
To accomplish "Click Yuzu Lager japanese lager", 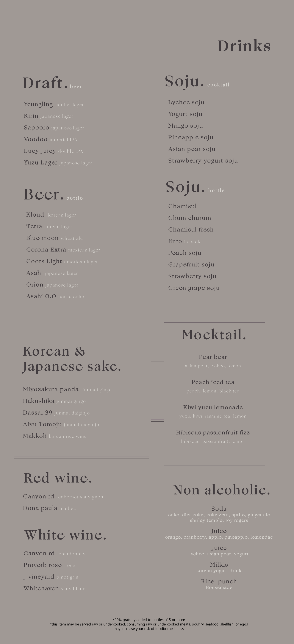I will pyautogui.click(x=58, y=163).
